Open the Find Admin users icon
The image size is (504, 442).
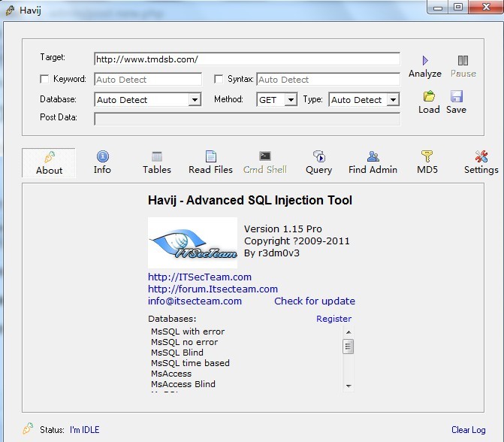click(x=373, y=156)
